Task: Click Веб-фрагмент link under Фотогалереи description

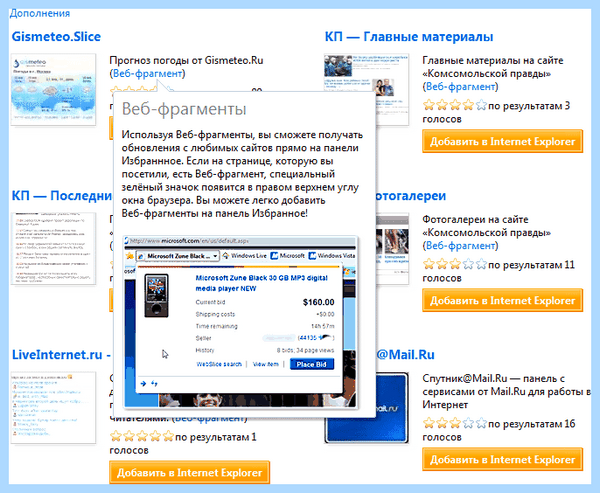Action: click(x=460, y=245)
